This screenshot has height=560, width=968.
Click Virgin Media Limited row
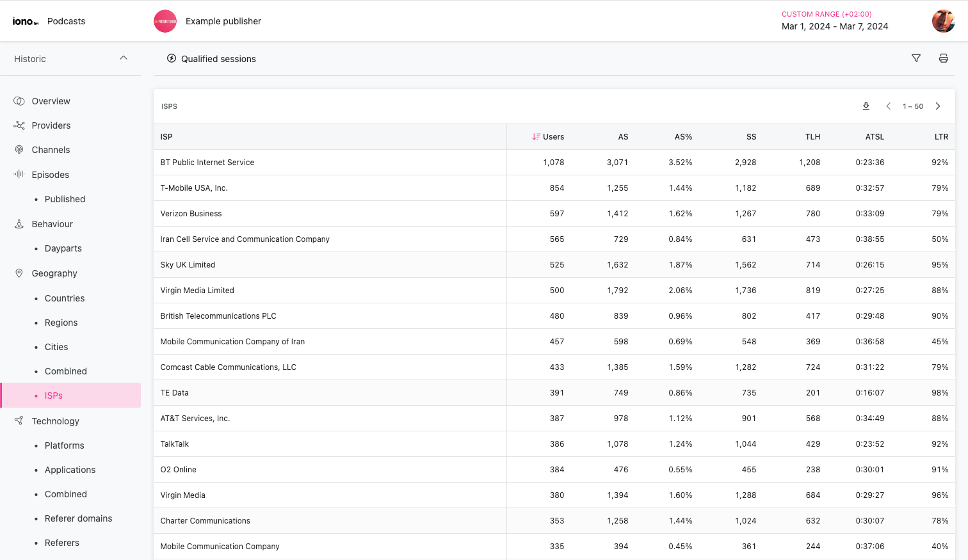[554, 291]
